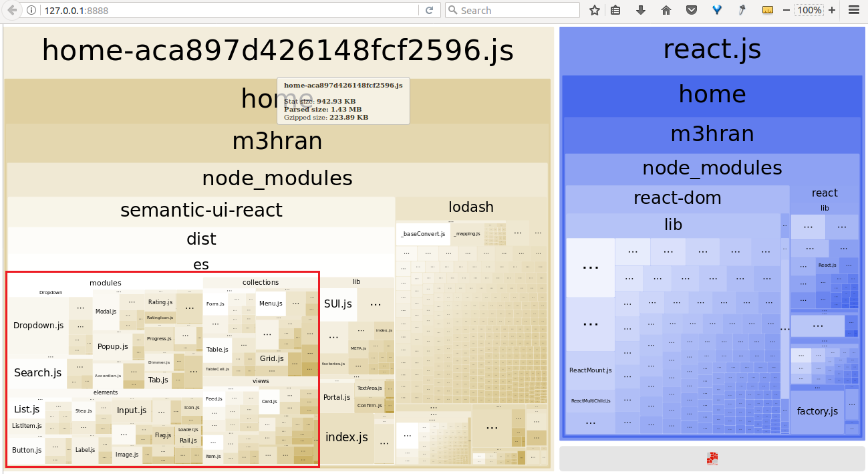The image size is (868, 474).
Task: Open the blue Y extension icon
Action: coord(717,10)
